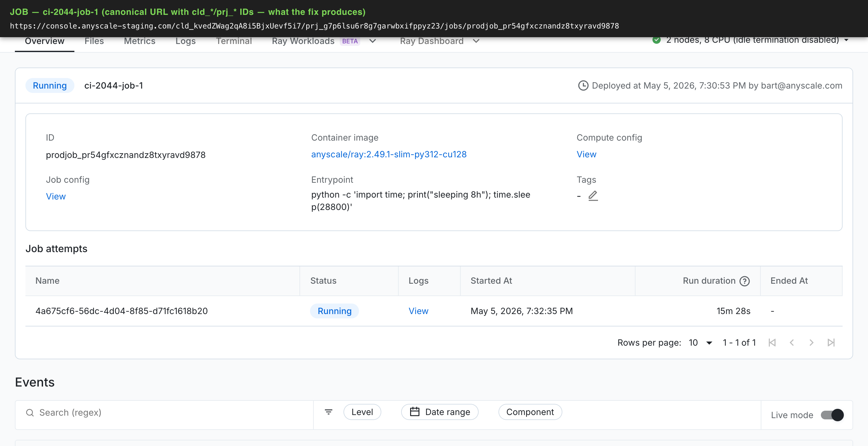The height and width of the screenshot is (446, 868).
Task: Toggle Live mode switch off
Action: click(x=832, y=415)
